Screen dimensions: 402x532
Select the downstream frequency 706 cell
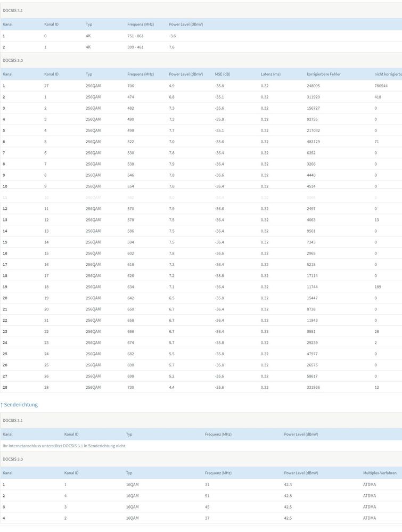tap(130, 86)
